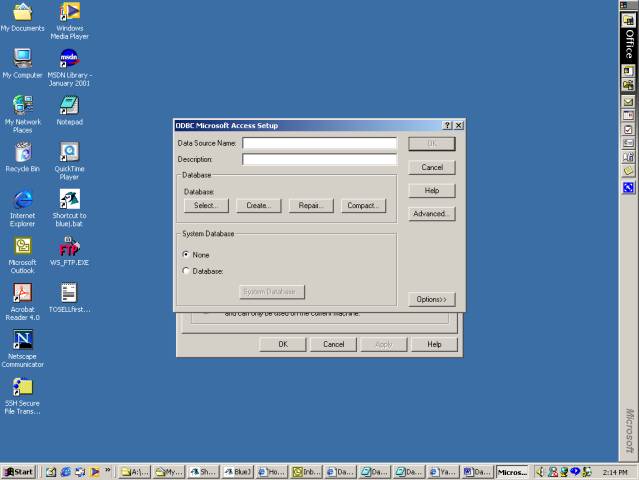
Task: Click Internet Explorer quick launch icon
Action: tap(65, 472)
